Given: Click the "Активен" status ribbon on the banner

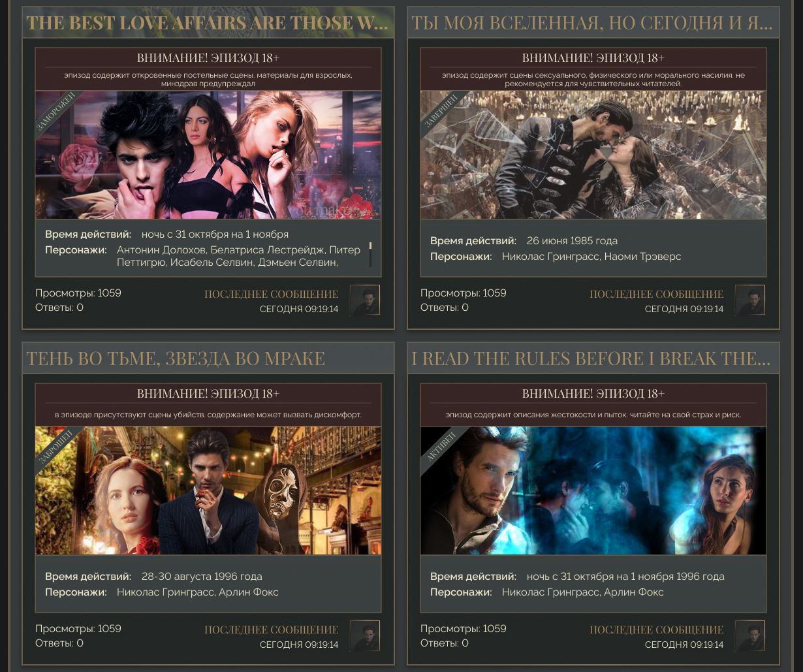Looking at the screenshot, I should [441, 447].
